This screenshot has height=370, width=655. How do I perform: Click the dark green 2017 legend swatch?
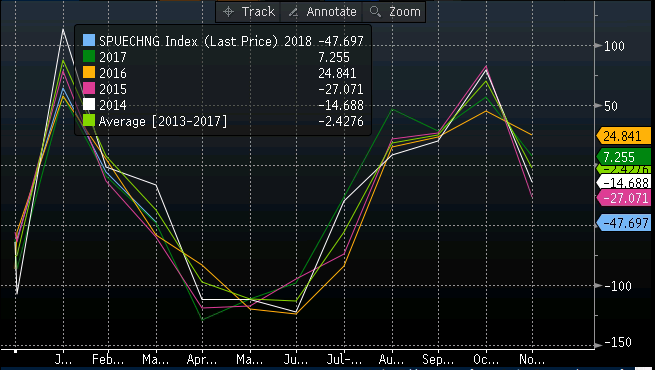tap(89, 56)
